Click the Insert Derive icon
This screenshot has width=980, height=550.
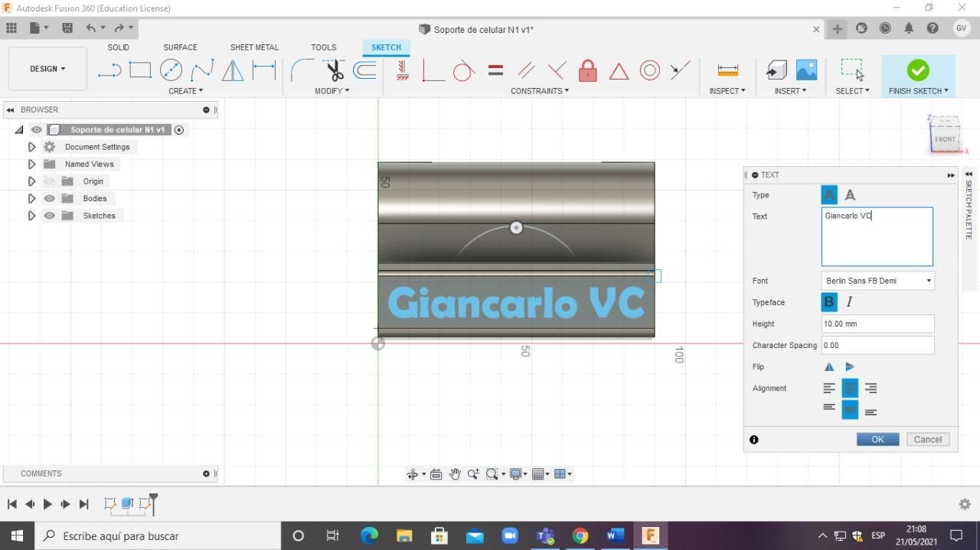776,70
